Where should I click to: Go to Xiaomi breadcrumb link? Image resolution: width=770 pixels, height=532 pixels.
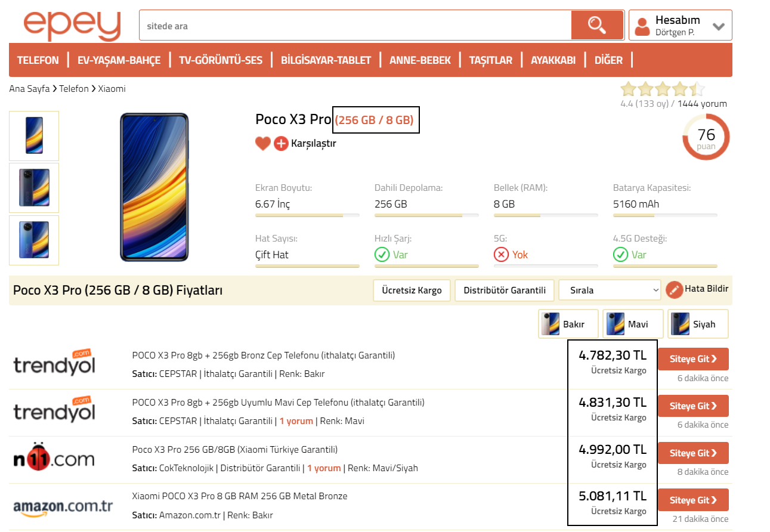(x=112, y=89)
